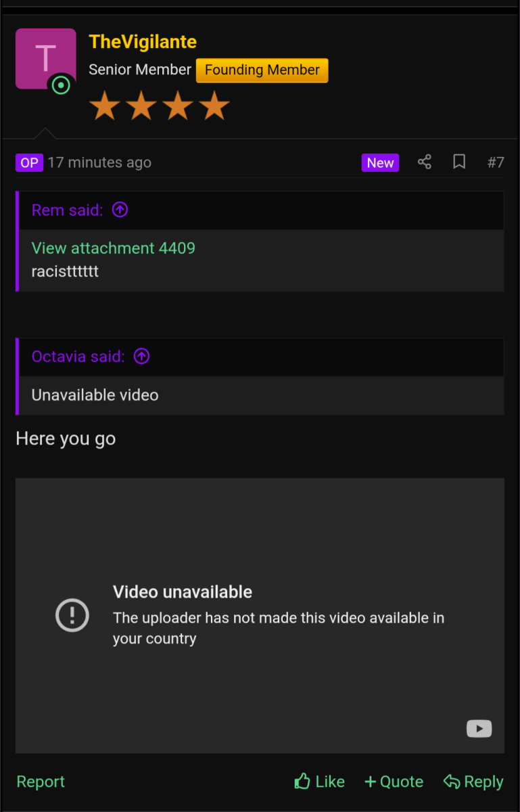520x812 pixels.
Task: Expand Rem's quoted message text "racistttttt"
Action: (x=65, y=271)
